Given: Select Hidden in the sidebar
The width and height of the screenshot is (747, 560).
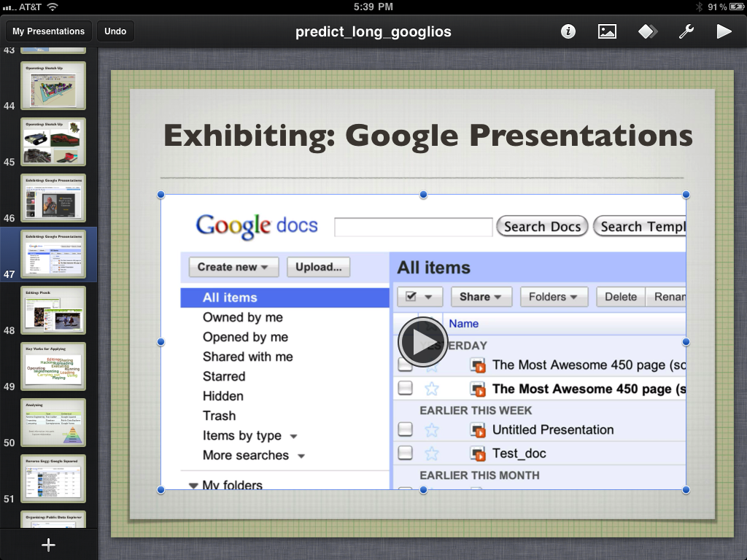Looking at the screenshot, I should click(223, 396).
